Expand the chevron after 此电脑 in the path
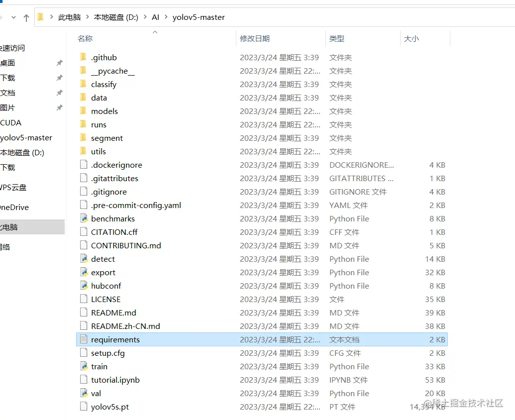 tap(88, 17)
